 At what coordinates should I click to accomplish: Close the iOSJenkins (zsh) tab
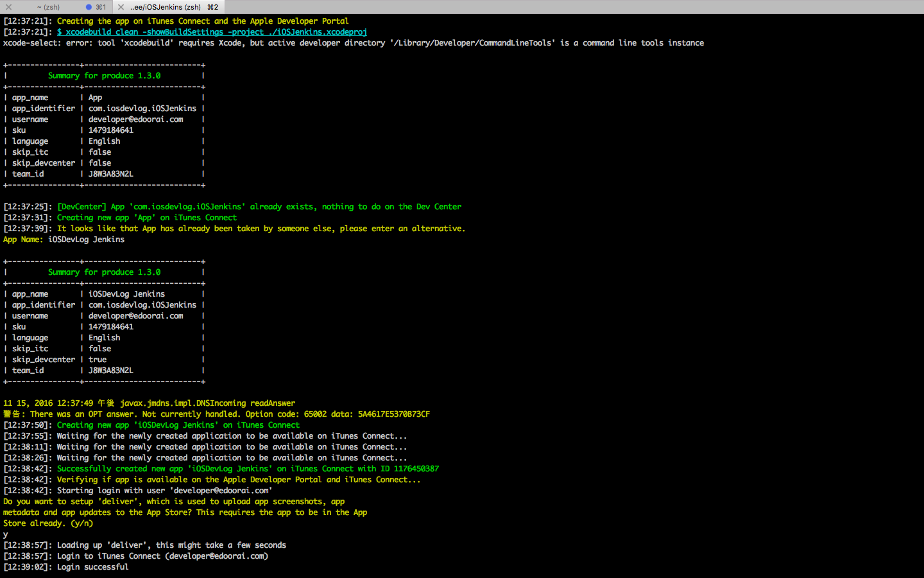pos(121,7)
